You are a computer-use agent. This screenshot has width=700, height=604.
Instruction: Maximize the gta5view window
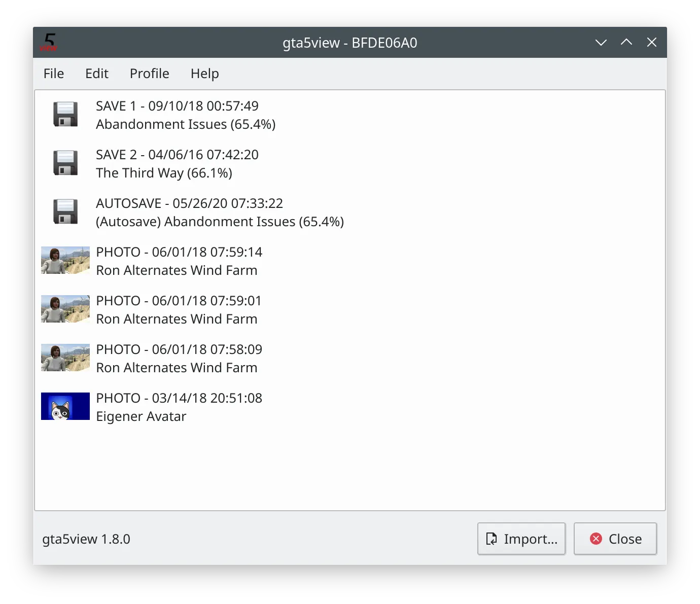coord(626,43)
